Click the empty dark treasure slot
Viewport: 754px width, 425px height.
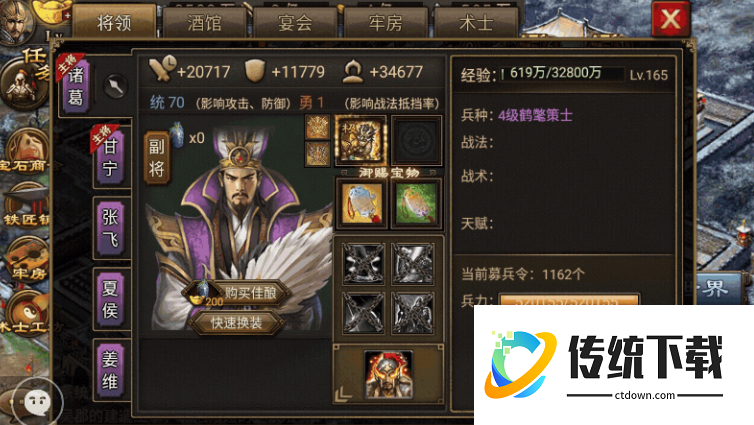[416, 140]
